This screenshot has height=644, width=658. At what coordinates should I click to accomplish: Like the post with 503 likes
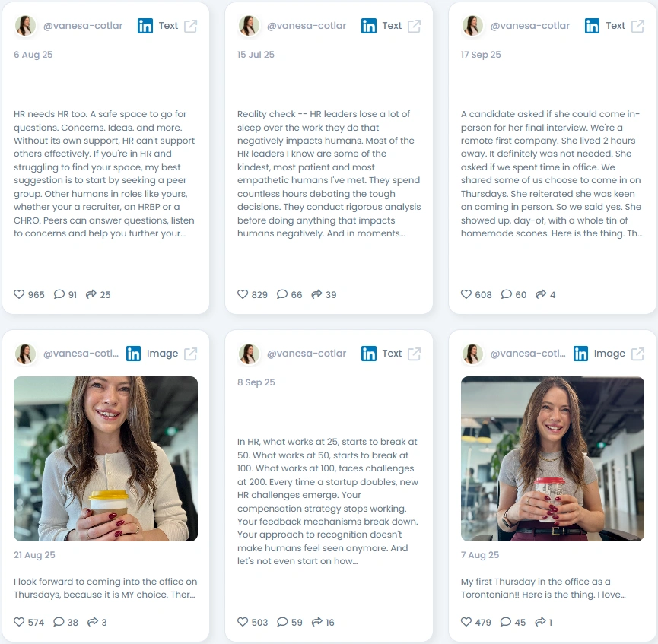243,622
